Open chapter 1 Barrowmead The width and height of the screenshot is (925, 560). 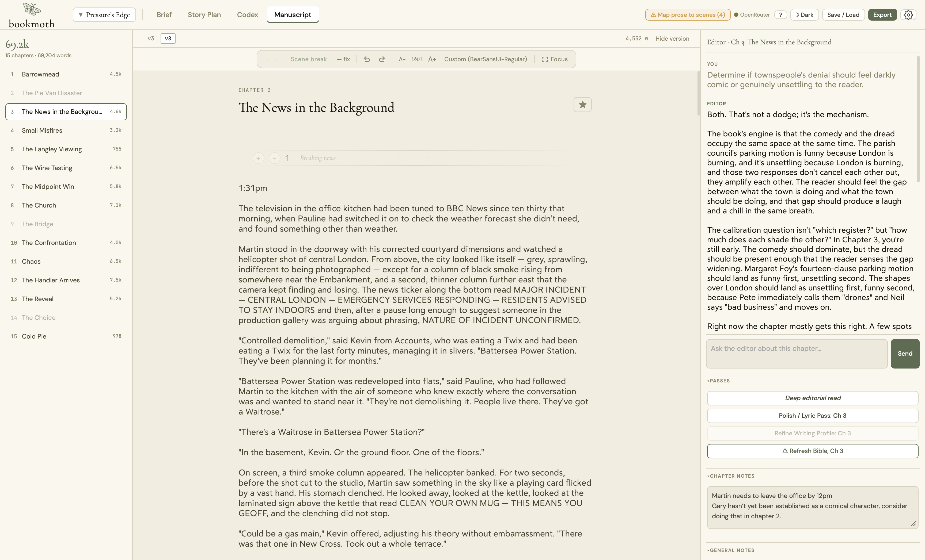66,74
